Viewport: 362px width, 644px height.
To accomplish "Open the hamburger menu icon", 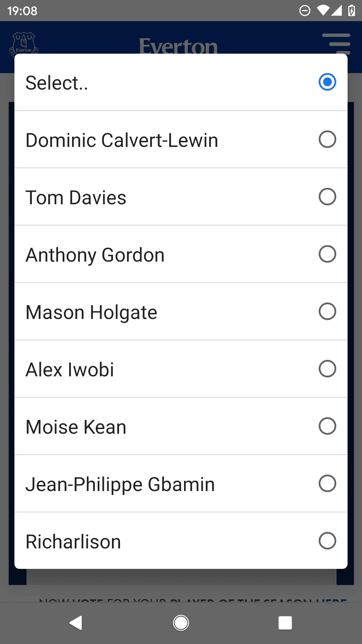I will [336, 43].
